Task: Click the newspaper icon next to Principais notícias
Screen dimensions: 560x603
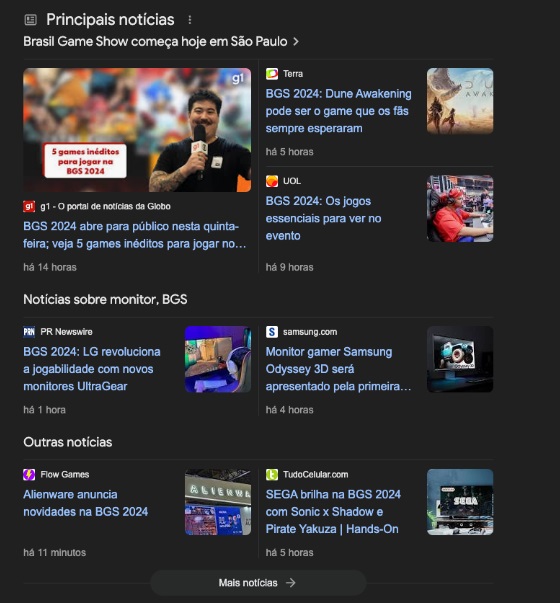Action: coord(30,20)
